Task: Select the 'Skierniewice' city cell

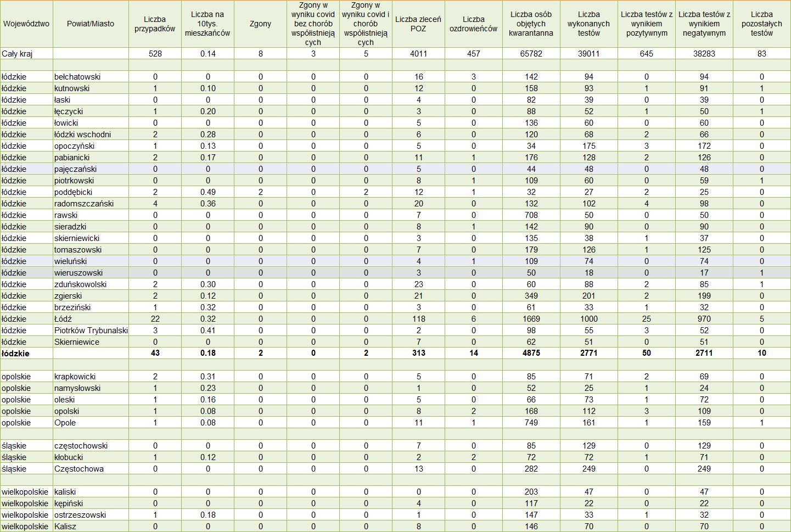Action: coord(91,342)
